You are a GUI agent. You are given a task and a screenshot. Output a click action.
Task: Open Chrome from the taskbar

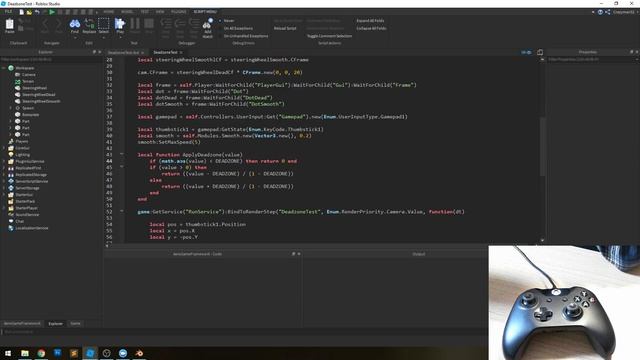[41, 353]
